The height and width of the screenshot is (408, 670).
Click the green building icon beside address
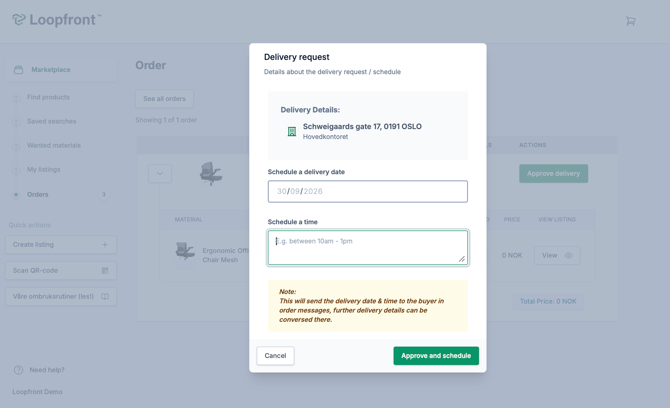[292, 131]
